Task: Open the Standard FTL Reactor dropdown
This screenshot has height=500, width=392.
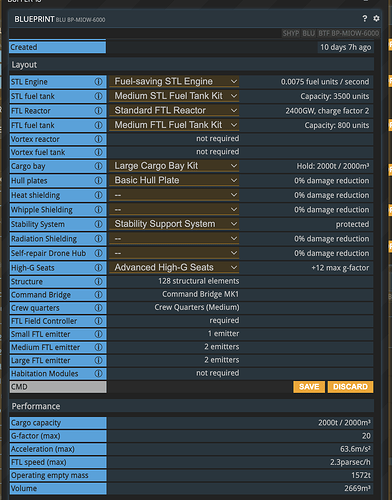Action: (174, 110)
